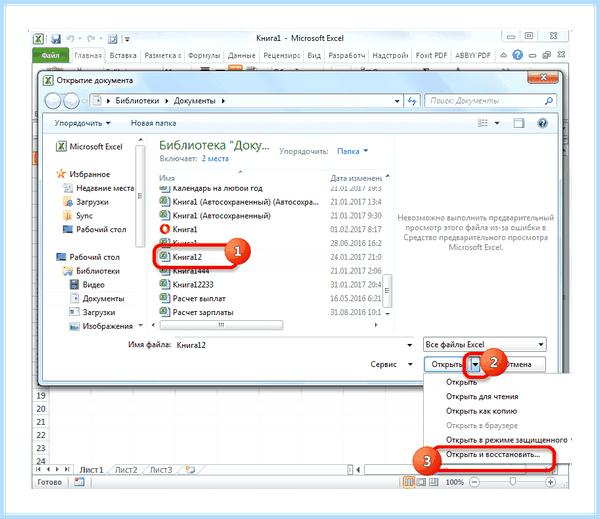This screenshot has width=600, height=519.
Task: Click the dropdown arrow beside the Открыть button
Action: (475, 365)
